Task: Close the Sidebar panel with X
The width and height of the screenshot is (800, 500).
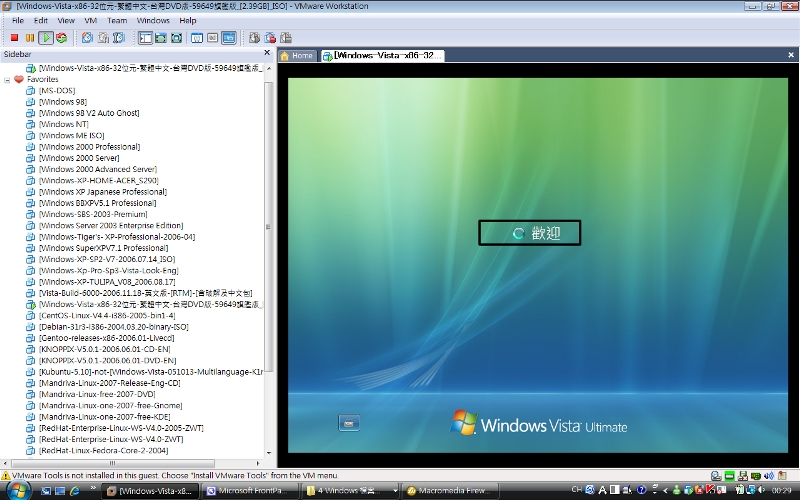Action: pos(267,53)
